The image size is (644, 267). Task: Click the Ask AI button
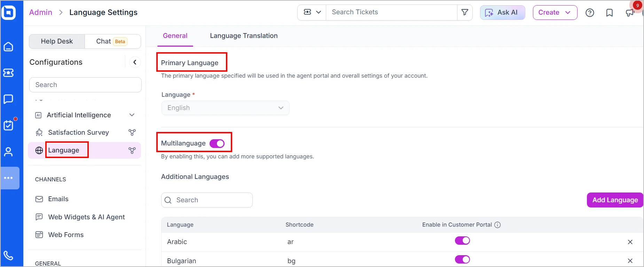click(502, 13)
